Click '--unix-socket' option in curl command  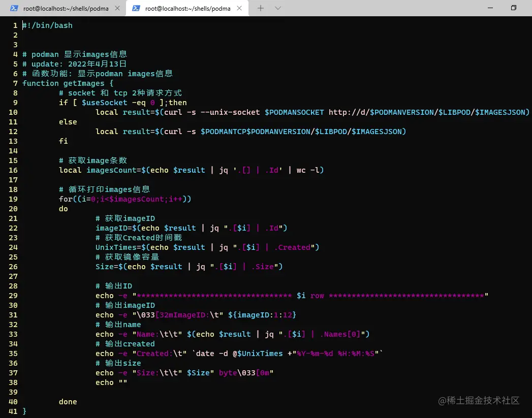[230, 112]
